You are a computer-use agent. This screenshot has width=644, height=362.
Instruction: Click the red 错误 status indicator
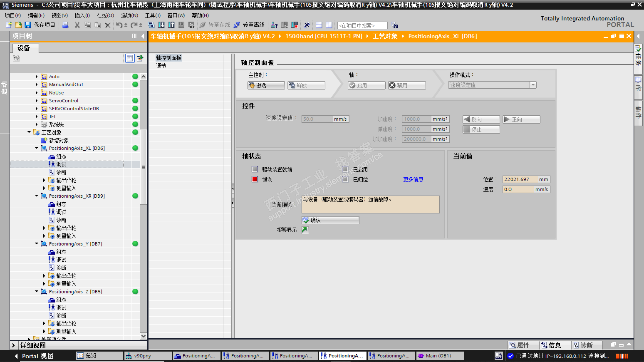click(255, 179)
